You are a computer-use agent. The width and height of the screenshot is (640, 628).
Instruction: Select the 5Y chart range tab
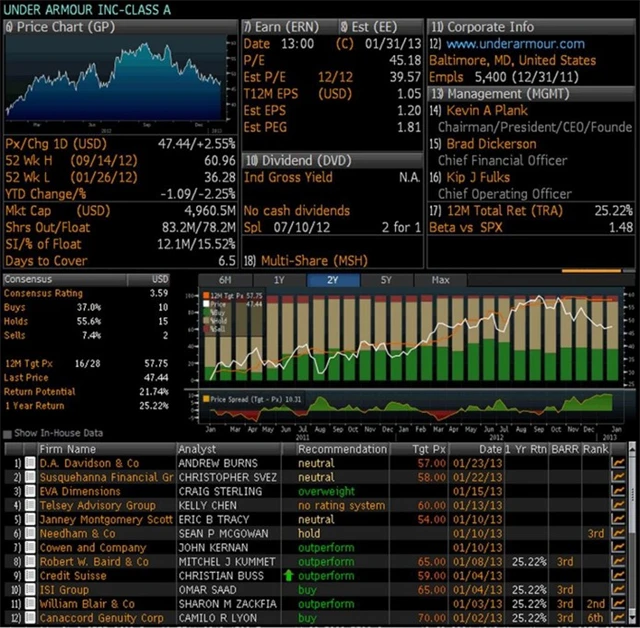tap(386, 280)
